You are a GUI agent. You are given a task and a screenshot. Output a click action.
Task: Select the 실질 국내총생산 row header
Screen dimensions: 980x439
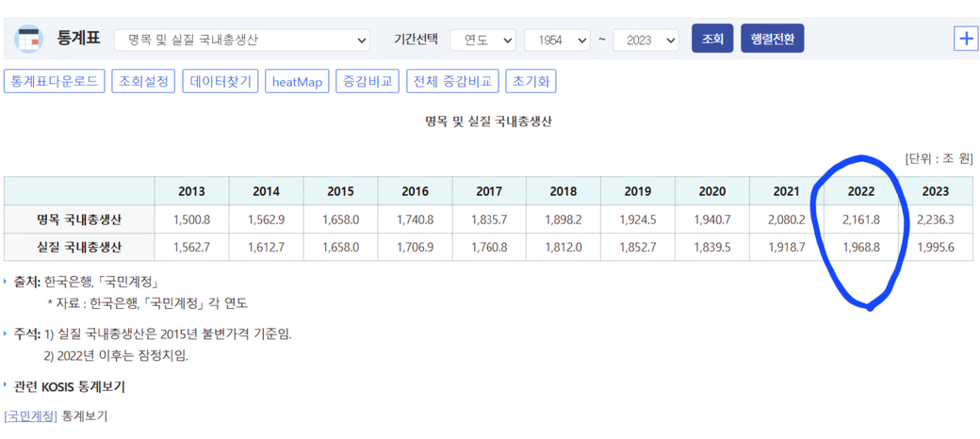click(79, 247)
